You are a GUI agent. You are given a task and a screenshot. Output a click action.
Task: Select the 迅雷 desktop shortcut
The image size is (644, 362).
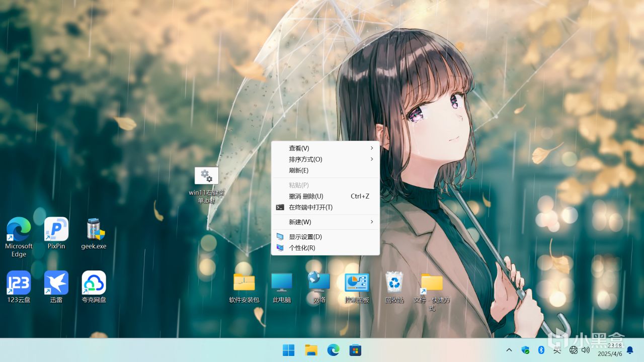point(56,283)
